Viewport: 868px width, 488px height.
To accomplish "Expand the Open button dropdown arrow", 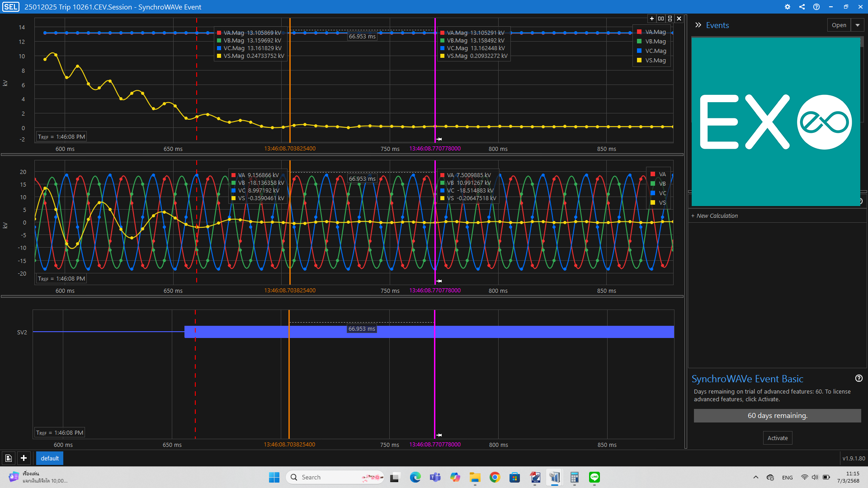I will (x=858, y=25).
